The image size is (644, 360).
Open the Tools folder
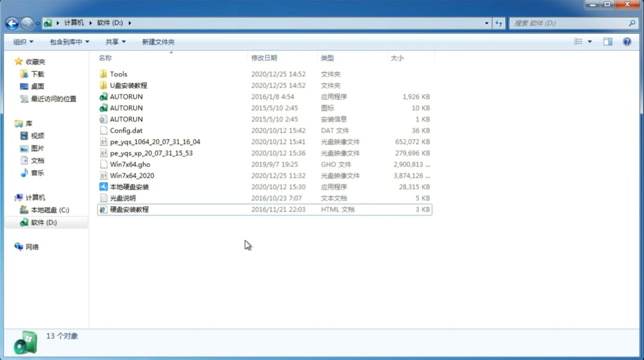click(x=118, y=73)
